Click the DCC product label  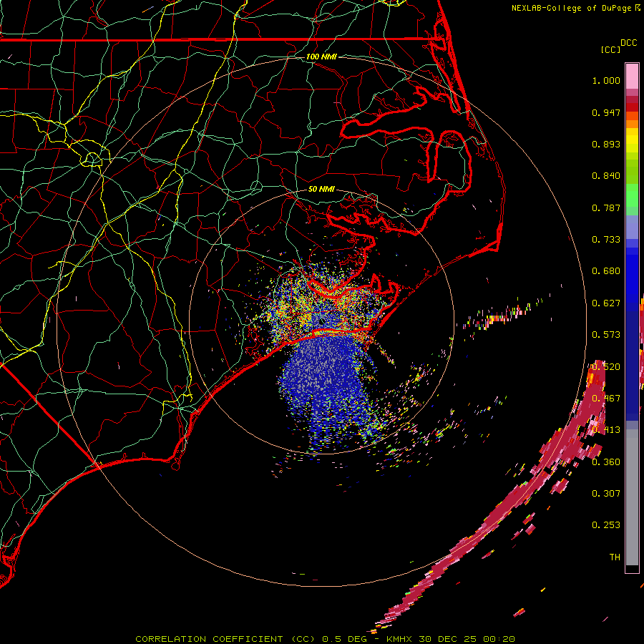point(629,43)
